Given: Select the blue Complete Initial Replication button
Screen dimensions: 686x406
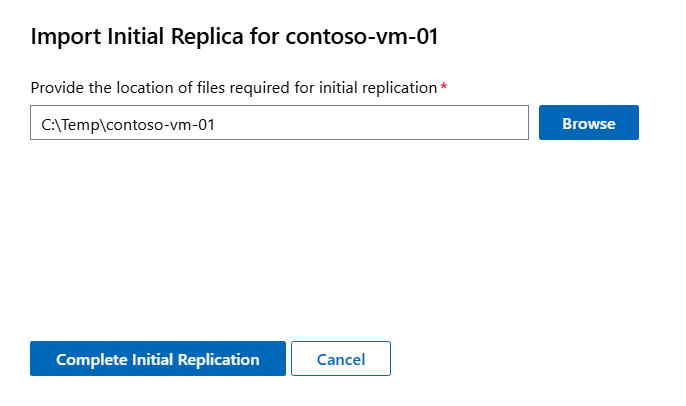Looking at the screenshot, I should [x=158, y=359].
